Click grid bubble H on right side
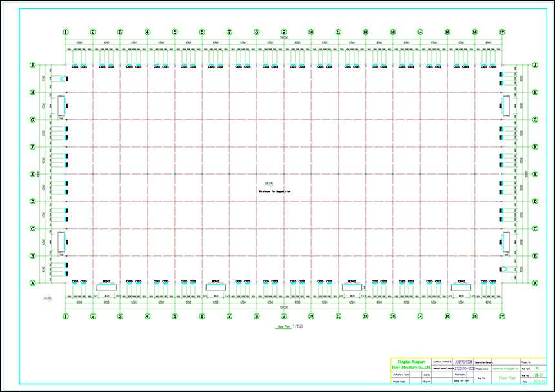 pyautogui.click(x=535, y=92)
